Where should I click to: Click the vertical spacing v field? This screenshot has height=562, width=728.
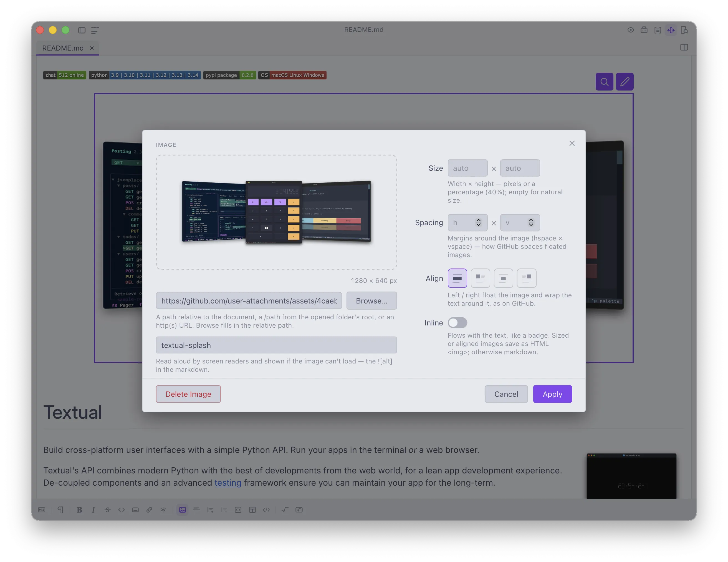click(x=520, y=222)
